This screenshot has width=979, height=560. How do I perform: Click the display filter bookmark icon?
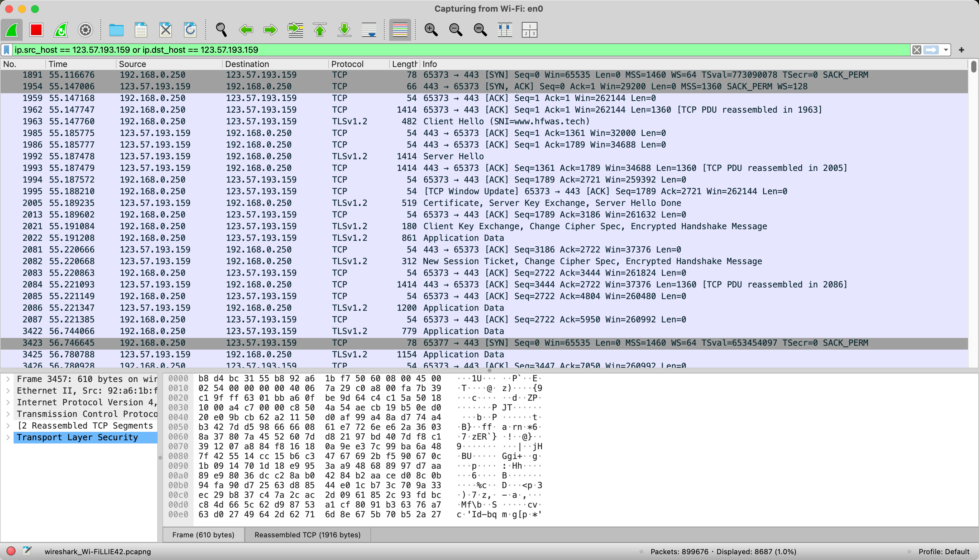(x=6, y=50)
